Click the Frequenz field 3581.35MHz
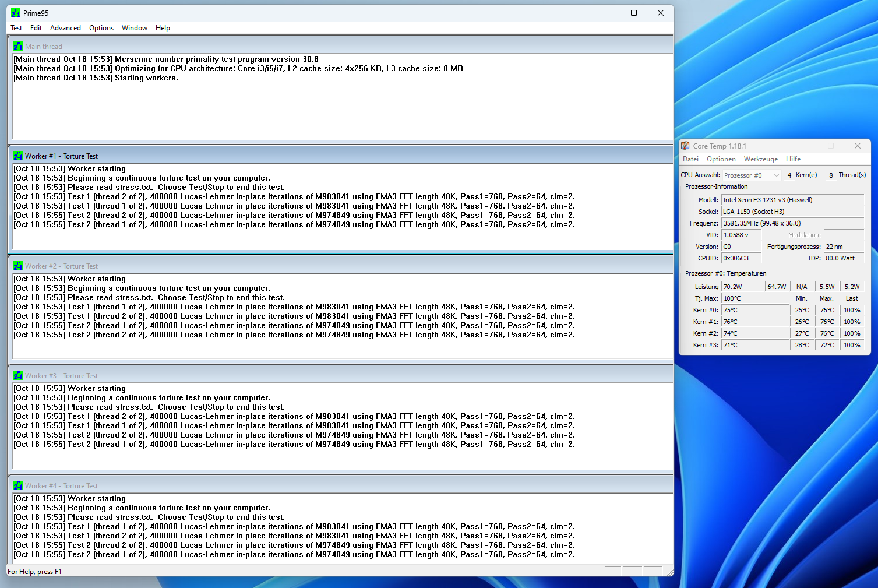The image size is (878, 588). pos(792,223)
